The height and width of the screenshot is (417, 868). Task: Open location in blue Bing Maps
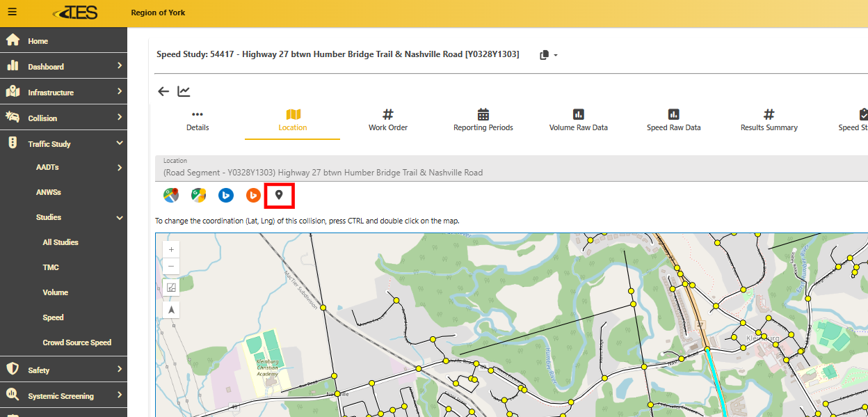pos(225,196)
